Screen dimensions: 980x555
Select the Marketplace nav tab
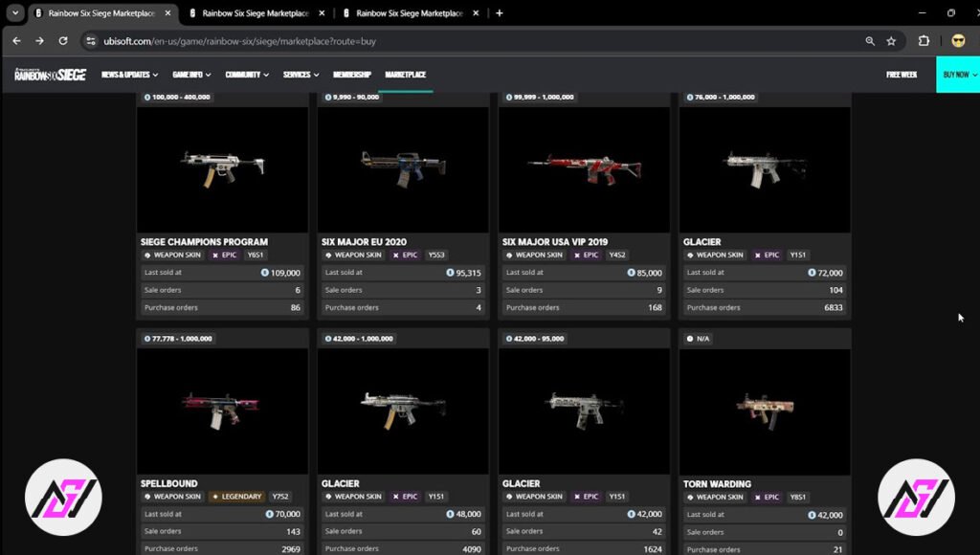406,75
